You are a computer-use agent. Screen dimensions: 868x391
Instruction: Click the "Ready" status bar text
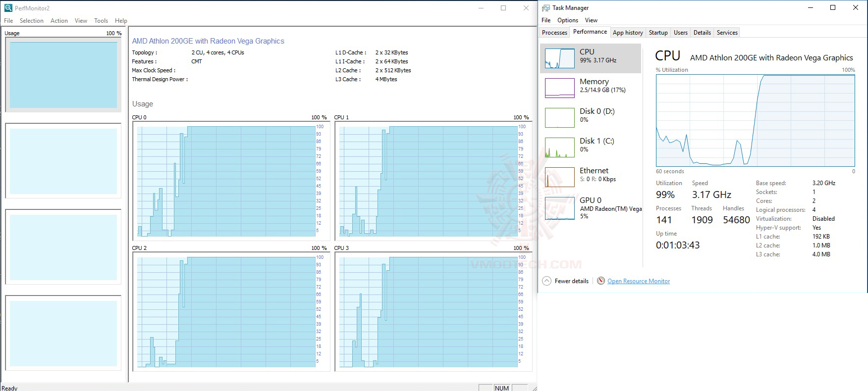point(9,388)
